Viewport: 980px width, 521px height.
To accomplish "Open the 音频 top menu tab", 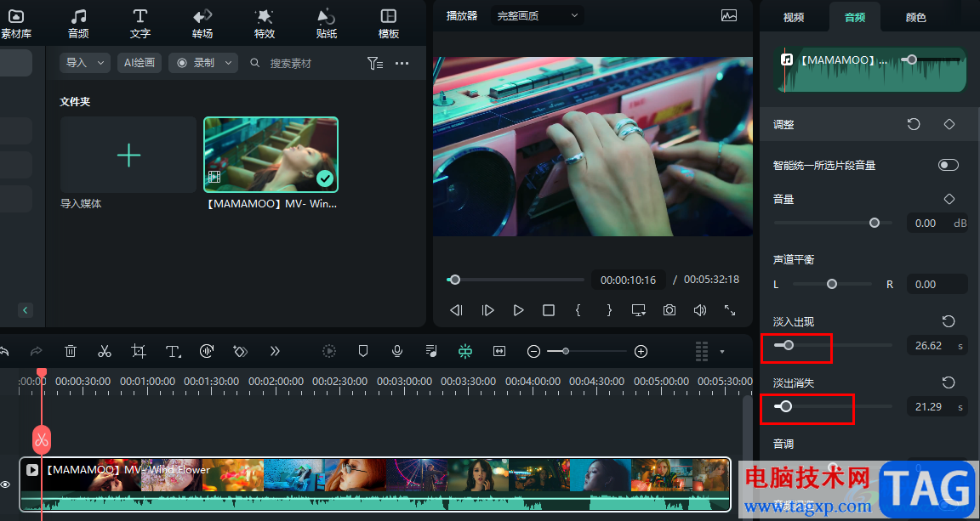I will click(x=78, y=24).
